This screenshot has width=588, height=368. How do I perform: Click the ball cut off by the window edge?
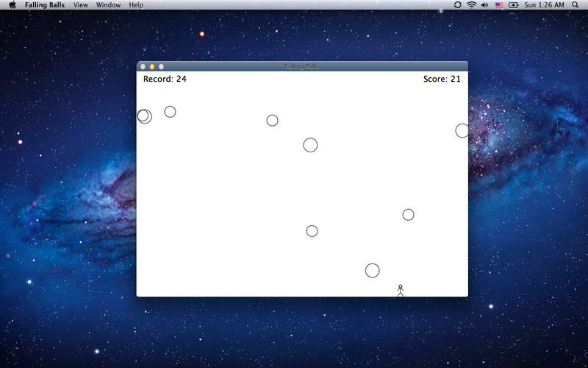[462, 130]
